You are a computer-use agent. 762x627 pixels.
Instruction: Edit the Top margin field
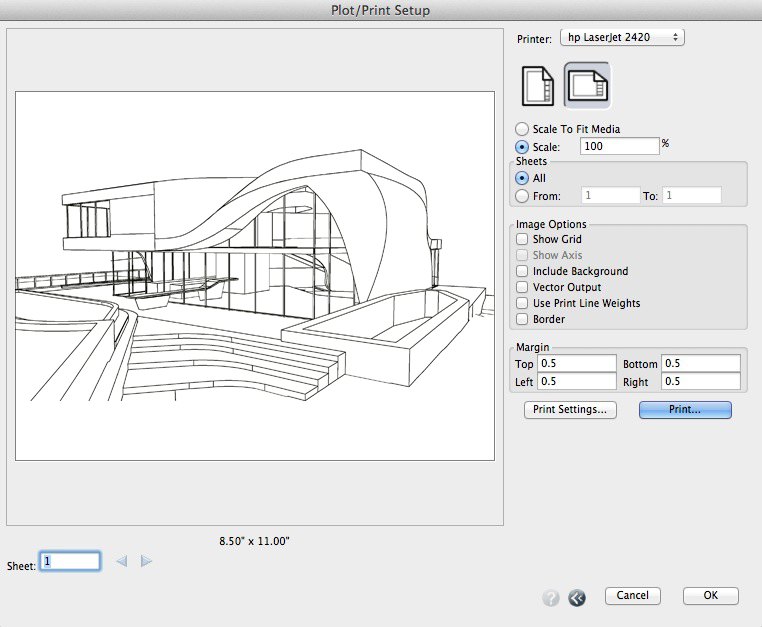(x=577, y=364)
